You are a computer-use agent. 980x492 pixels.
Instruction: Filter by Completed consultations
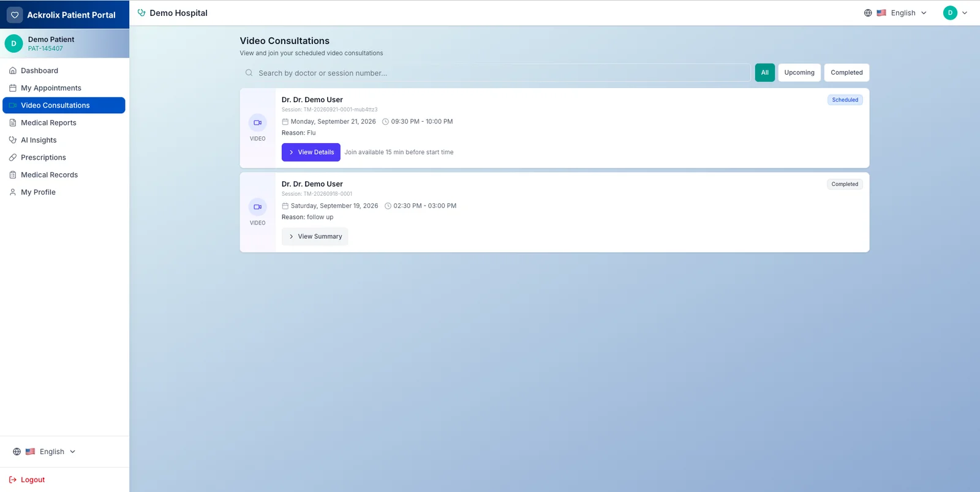[x=846, y=73]
